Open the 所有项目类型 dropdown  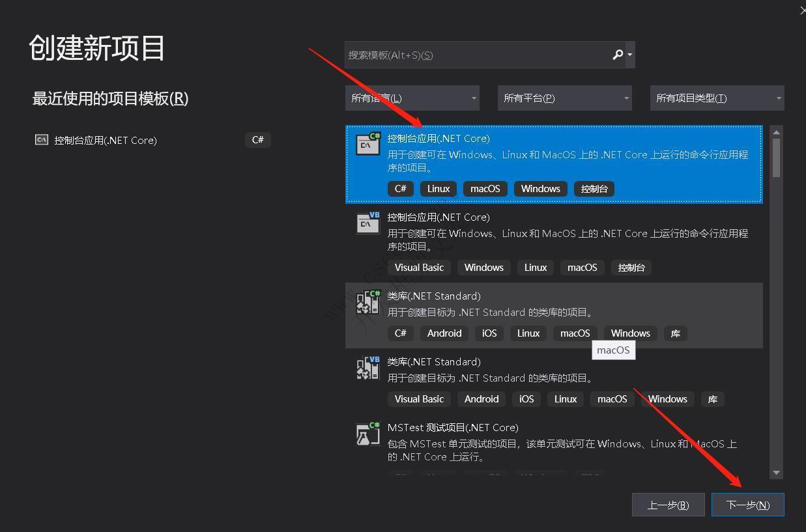(x=717, y=98)
